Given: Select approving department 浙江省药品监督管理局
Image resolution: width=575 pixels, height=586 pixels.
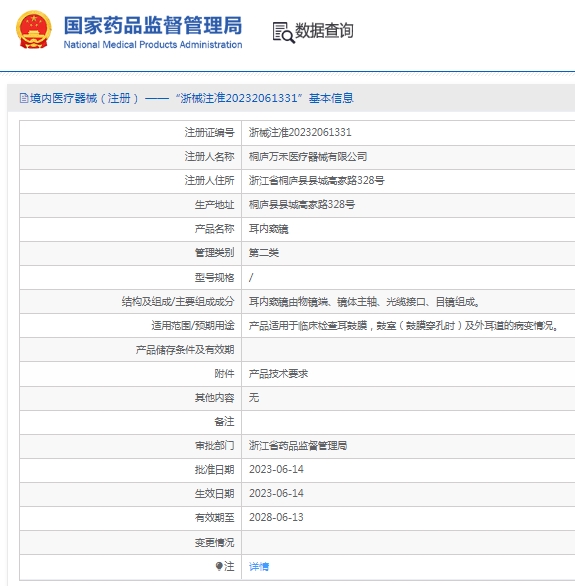Looking at the screenshot, I should point(298,445).
